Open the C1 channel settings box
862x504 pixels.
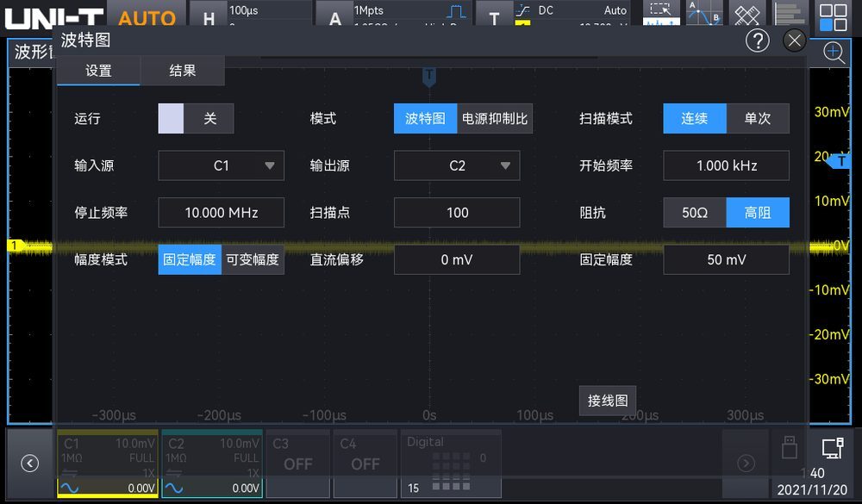108,464
